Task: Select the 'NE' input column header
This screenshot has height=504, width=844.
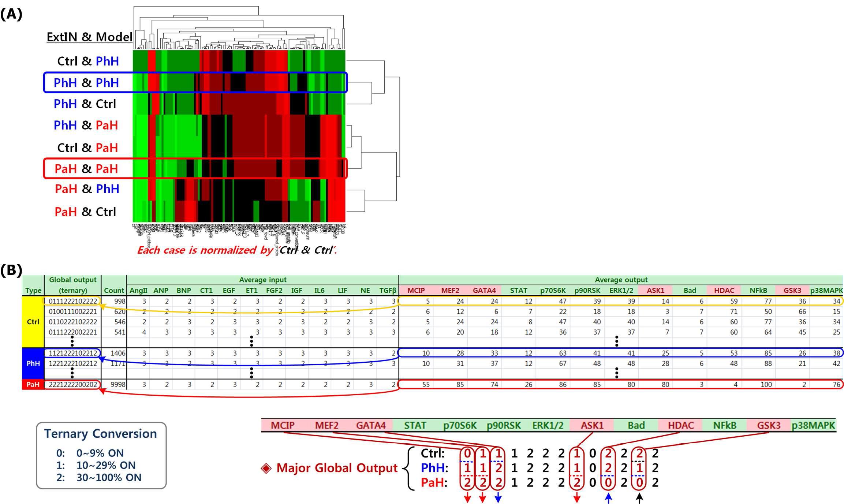Action: coord(365,290)
